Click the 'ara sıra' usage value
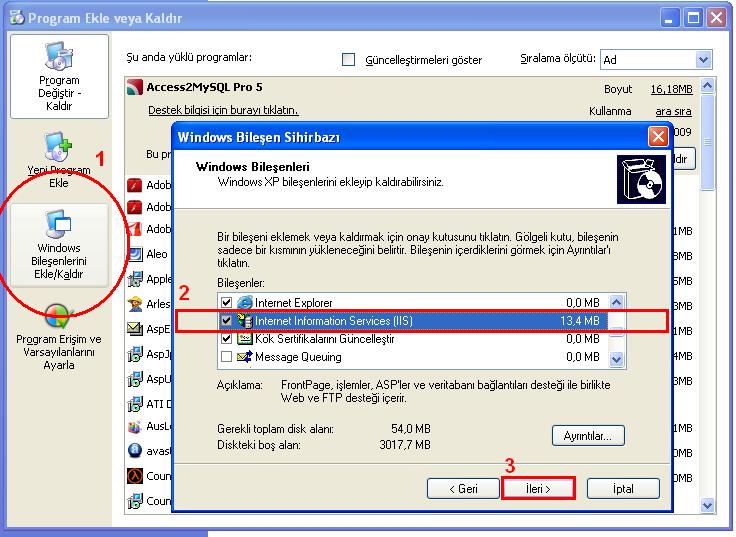 click(673, 111)
